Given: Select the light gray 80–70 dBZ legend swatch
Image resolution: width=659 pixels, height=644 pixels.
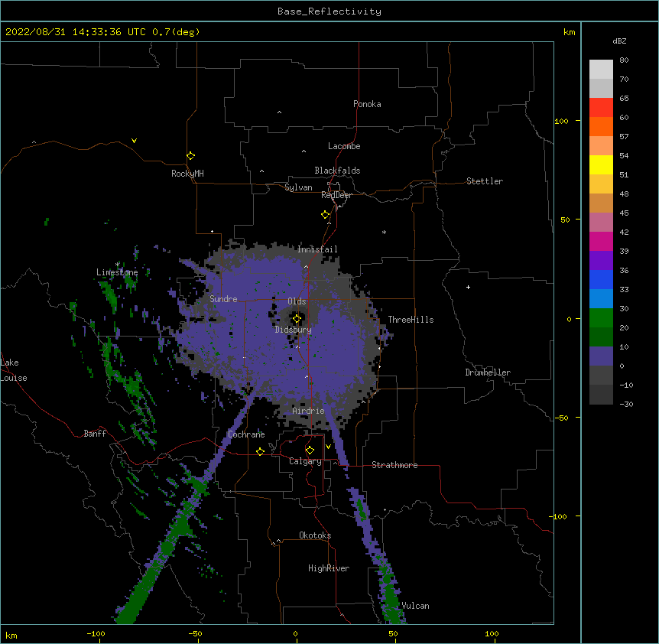Looking at the screenshot, I should click(x=601, y=70).
